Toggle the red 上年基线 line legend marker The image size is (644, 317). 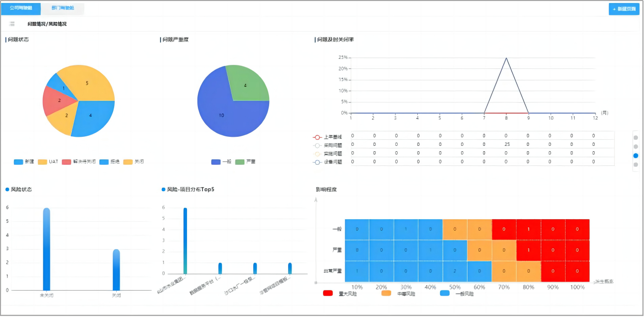pyautogui.click(x=317, y=137)
